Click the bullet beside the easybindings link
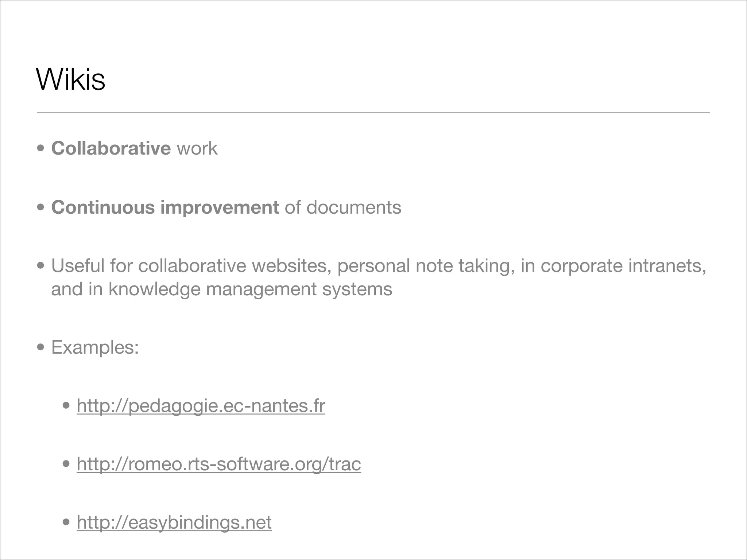The width and height of the screenshot is (747, 560). pos(66,522)
